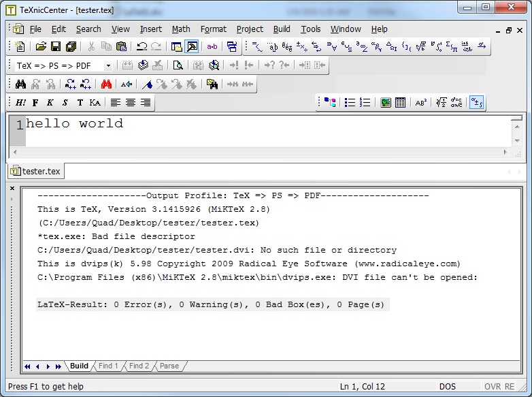Open accents äb math palette
The height and width of the screenshot is (397, 532).
[x=272, y=46]
